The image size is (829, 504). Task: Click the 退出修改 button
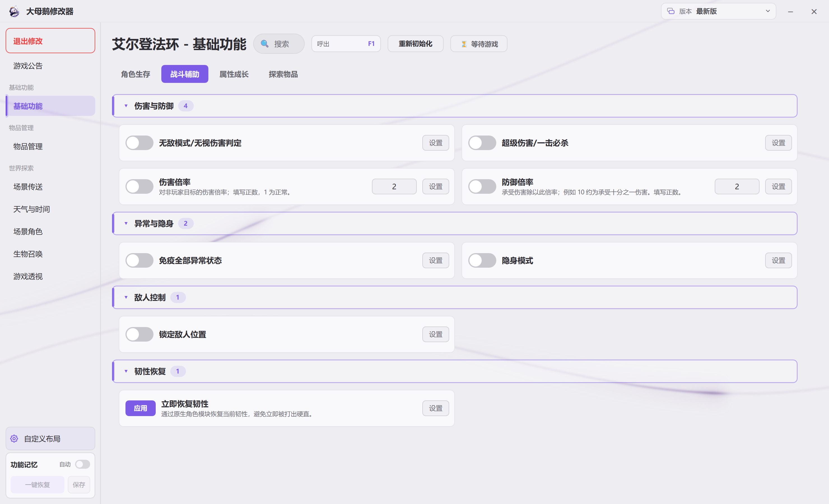click(x=50, y=41)
